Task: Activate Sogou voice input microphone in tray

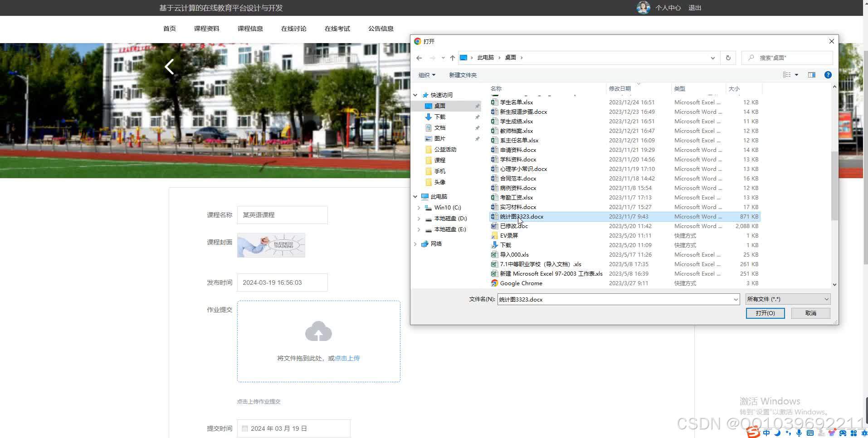Action: (800, 433)
